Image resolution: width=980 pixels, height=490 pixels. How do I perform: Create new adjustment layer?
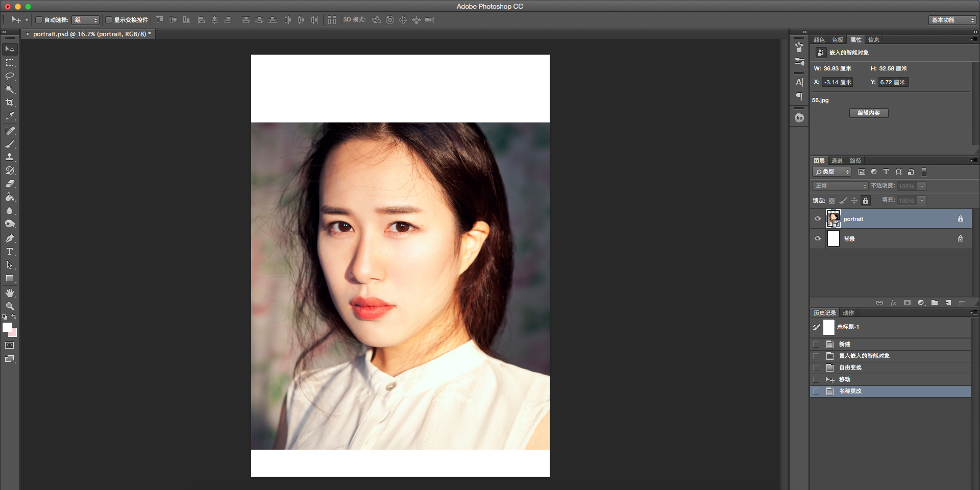pos(921,303)
